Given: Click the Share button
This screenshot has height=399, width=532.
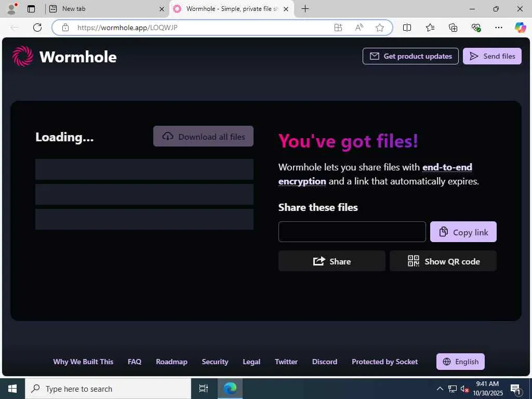Looking at the screenshot, I should coord(332,261).
